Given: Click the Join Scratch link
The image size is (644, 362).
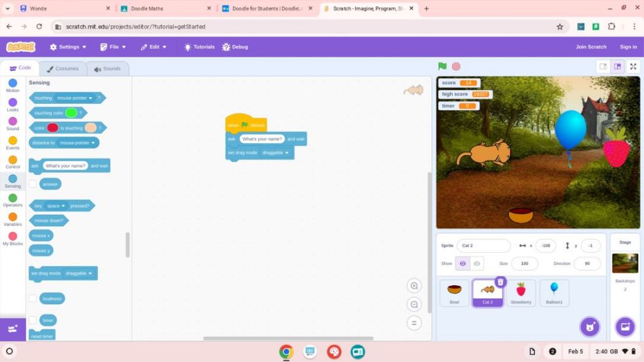Looking at the screenshot, I should point(591,47).
